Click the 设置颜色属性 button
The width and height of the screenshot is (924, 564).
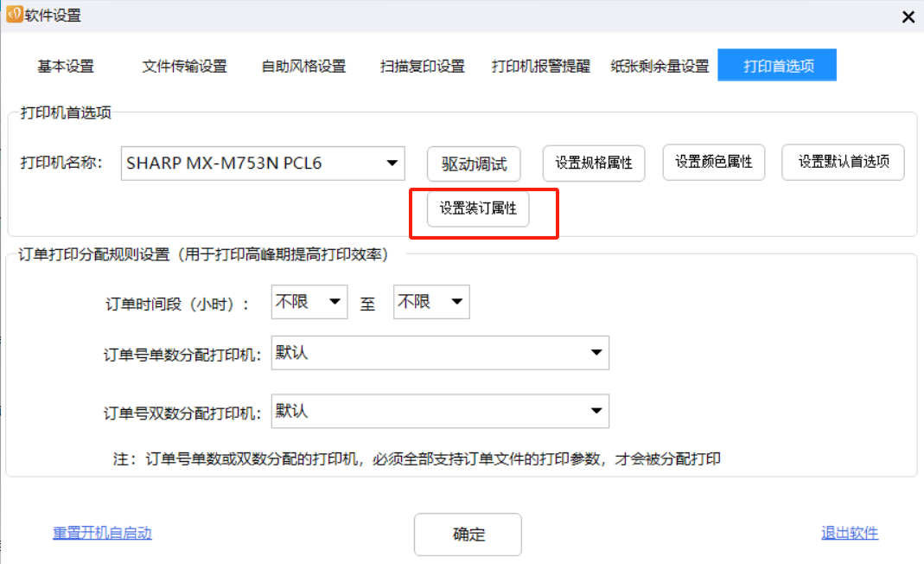click(713, 163)
